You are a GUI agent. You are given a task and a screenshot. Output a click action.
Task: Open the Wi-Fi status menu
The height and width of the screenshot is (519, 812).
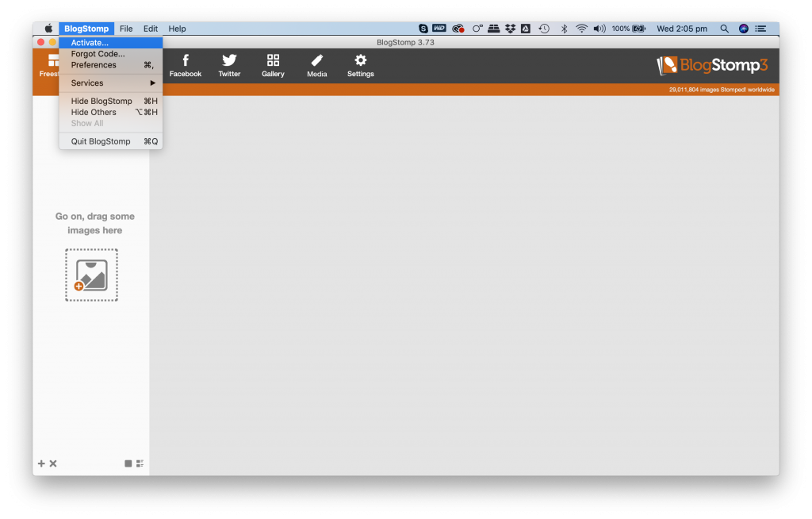pyautogui.click(x=581, y=29)
